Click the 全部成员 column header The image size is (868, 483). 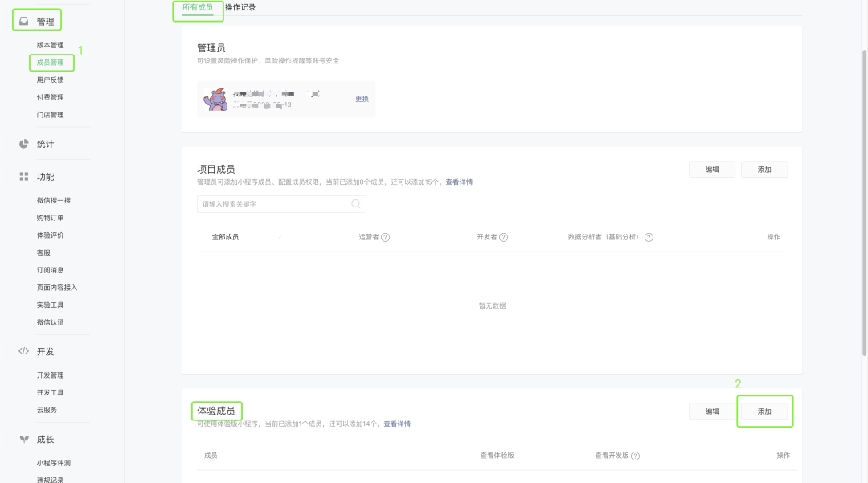[x=225, y=237]
